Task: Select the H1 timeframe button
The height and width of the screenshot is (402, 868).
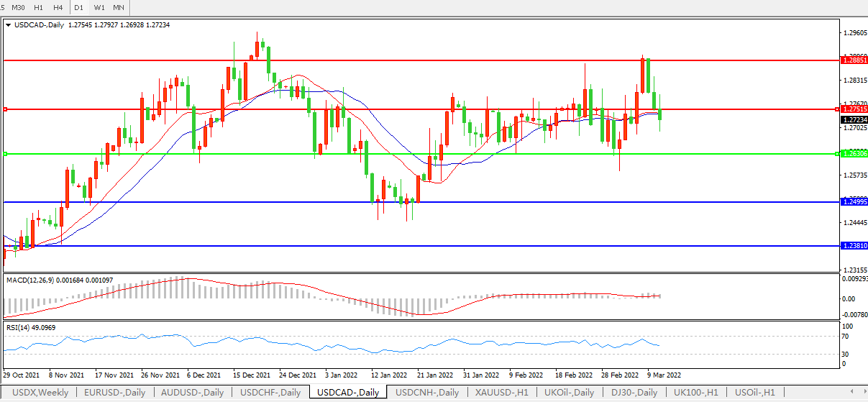Action: (x=39, y=6)
